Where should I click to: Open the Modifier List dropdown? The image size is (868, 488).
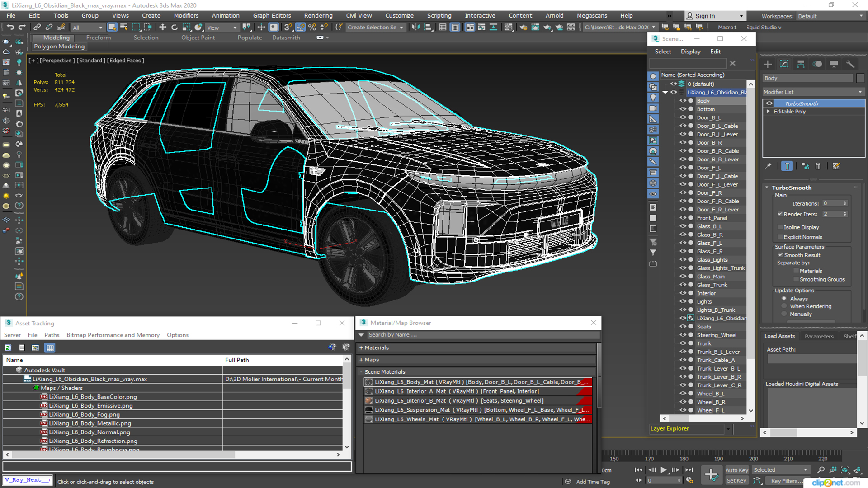pos(813,92)
